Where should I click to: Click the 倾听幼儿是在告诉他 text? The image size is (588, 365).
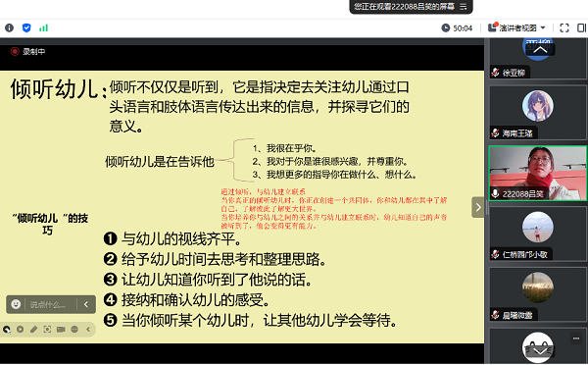[x=160, y=162]
